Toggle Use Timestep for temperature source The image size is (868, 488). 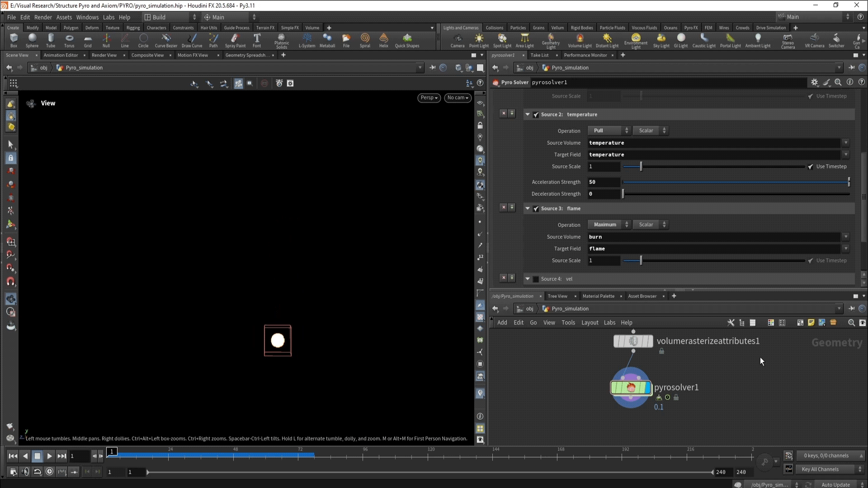(x=811, y=167)
